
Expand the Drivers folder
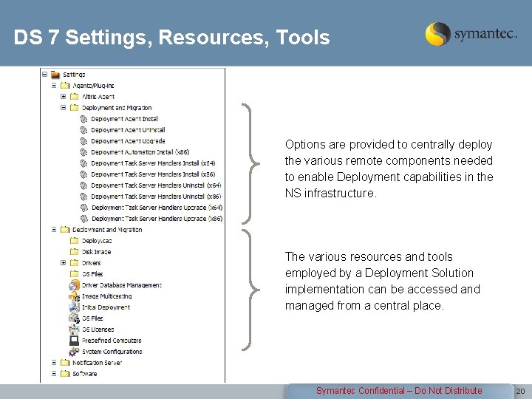[x=63, y=263]
